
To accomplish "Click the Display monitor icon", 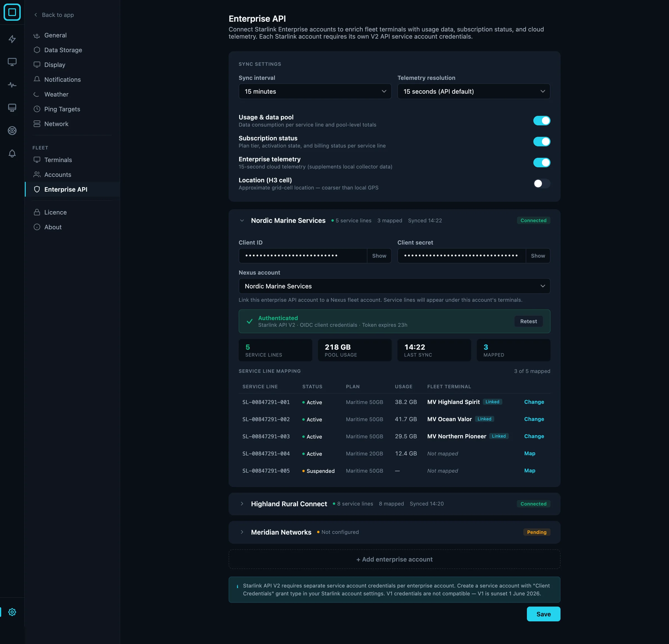I will point(37,64).
